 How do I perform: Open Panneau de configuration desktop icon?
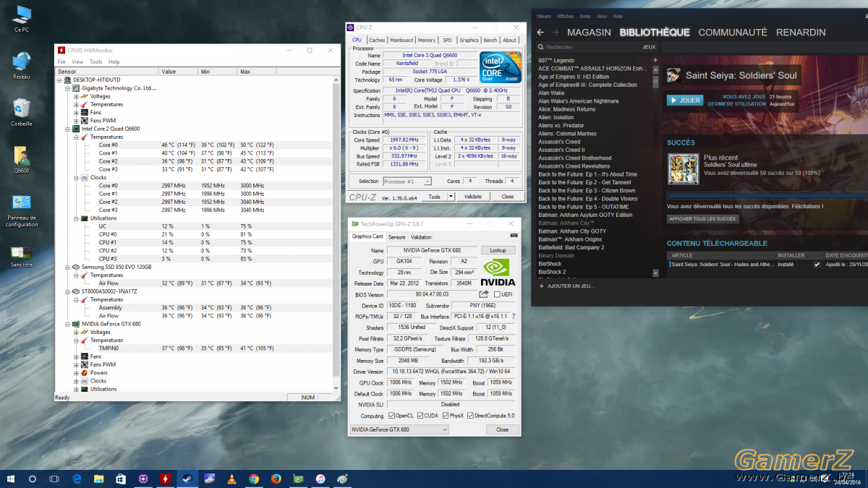point(22,211)
